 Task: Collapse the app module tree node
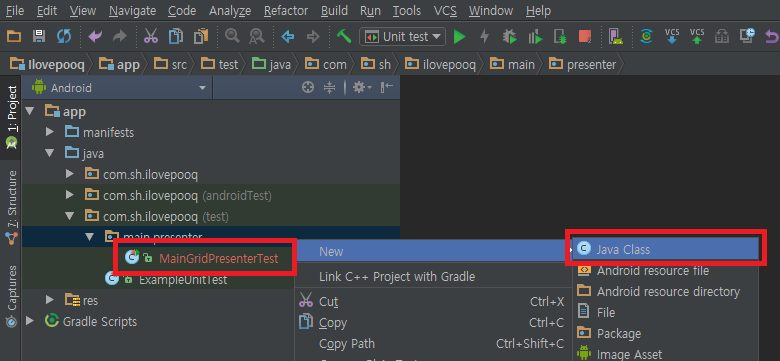point(29,111)
